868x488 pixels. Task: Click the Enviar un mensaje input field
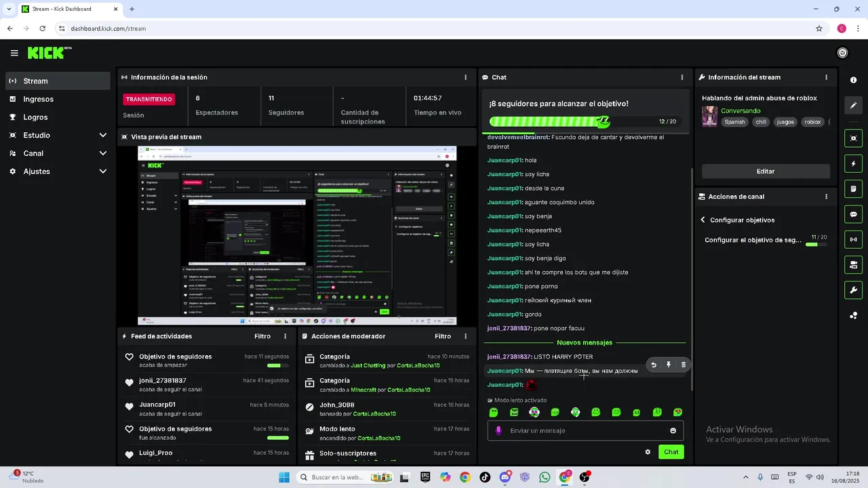point(585,430)
